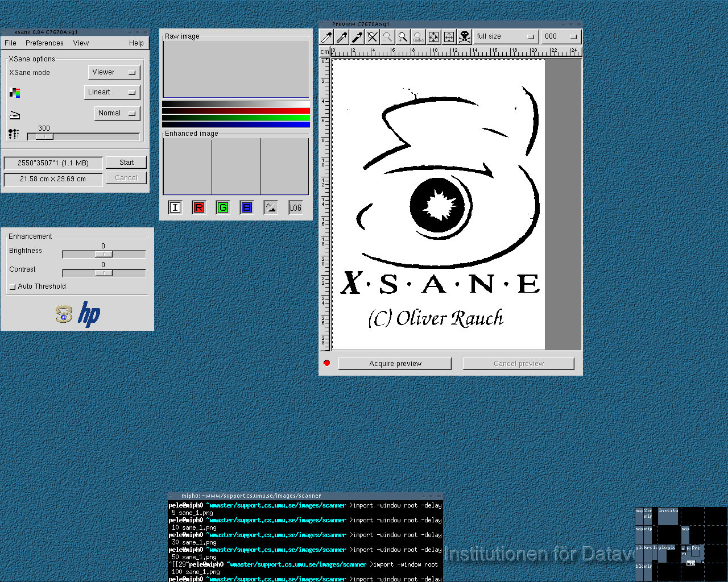Click the zoom in magnifier icon
728x582 pixels.
403,37
